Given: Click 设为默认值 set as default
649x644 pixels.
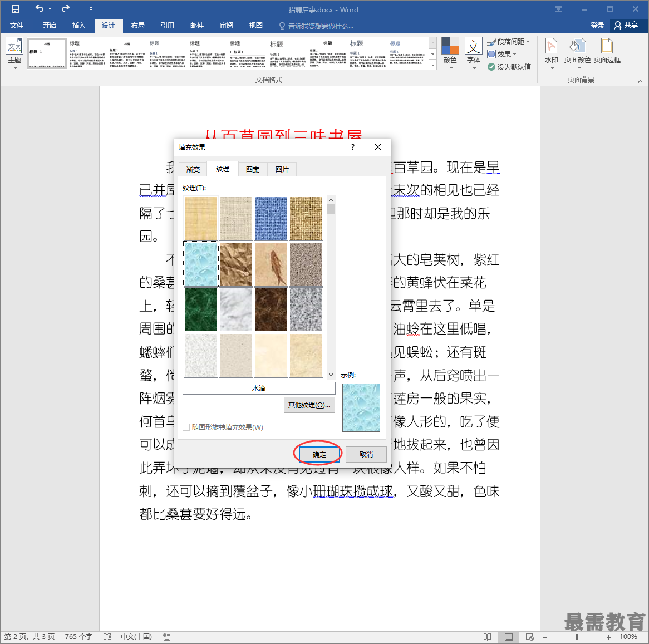Looking at the screenshot, I should pyautogui.click(x=509, y=67).
